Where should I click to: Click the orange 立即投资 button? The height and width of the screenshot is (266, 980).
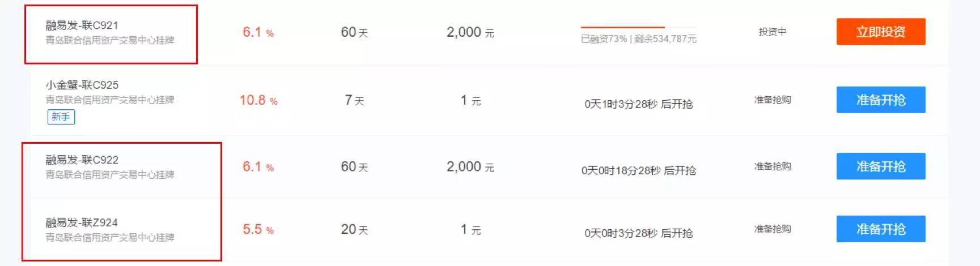pyautogui.click(x=880, y=32)
